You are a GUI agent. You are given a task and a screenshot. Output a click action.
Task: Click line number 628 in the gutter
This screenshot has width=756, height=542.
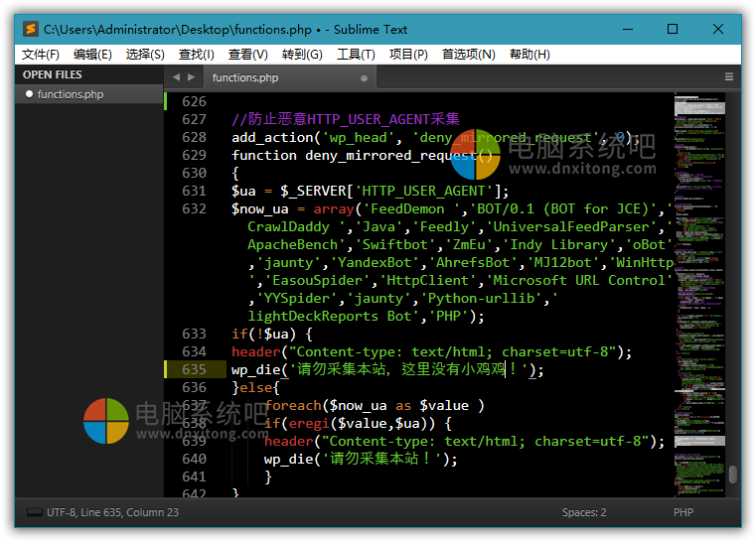pos(194,137)
